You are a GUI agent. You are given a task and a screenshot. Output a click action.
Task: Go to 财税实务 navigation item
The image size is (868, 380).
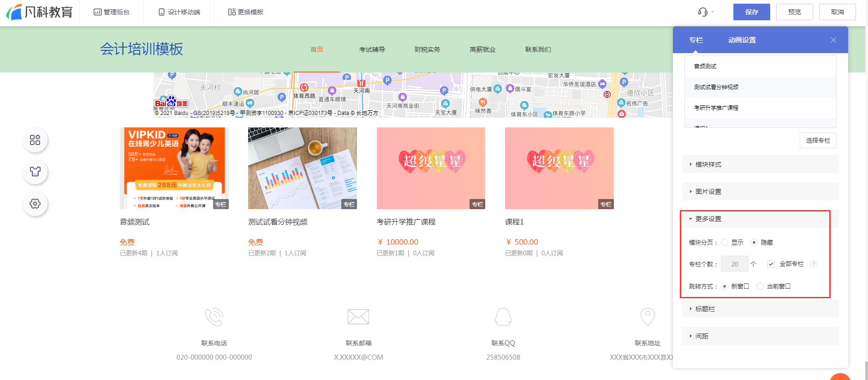(x=428, y=49)
